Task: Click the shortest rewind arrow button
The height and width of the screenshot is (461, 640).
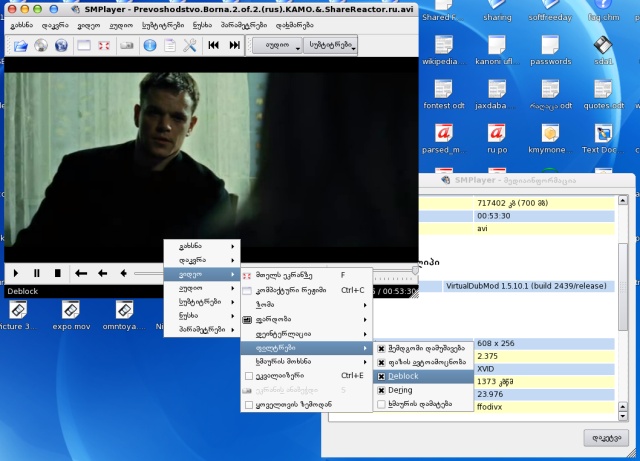Action: click(123, 273)
